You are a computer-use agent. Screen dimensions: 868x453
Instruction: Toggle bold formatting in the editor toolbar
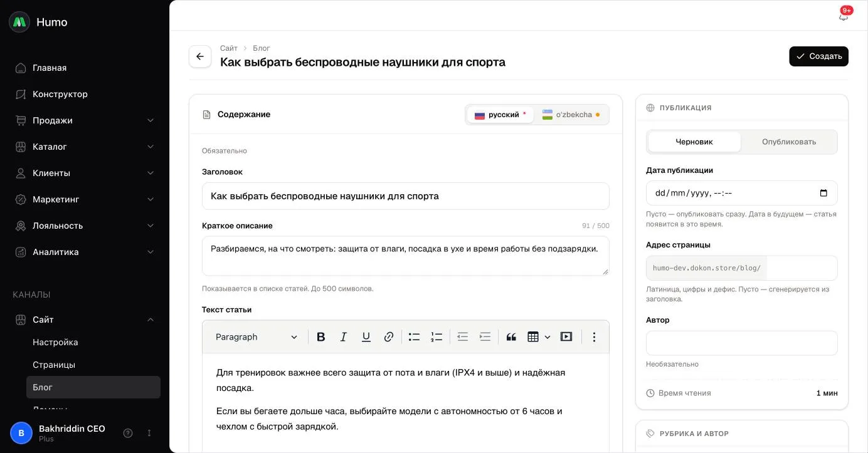point(321,337)
